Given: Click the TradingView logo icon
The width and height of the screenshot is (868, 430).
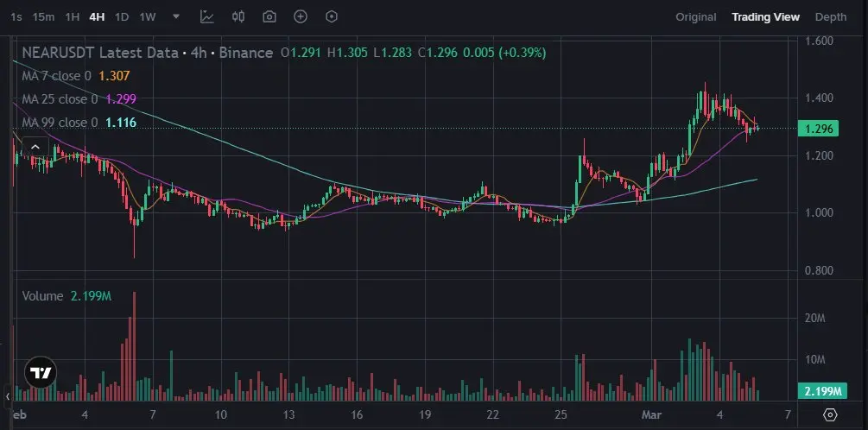Looking at the screenshot, I should pyautogui.click(x=41, y=371).
